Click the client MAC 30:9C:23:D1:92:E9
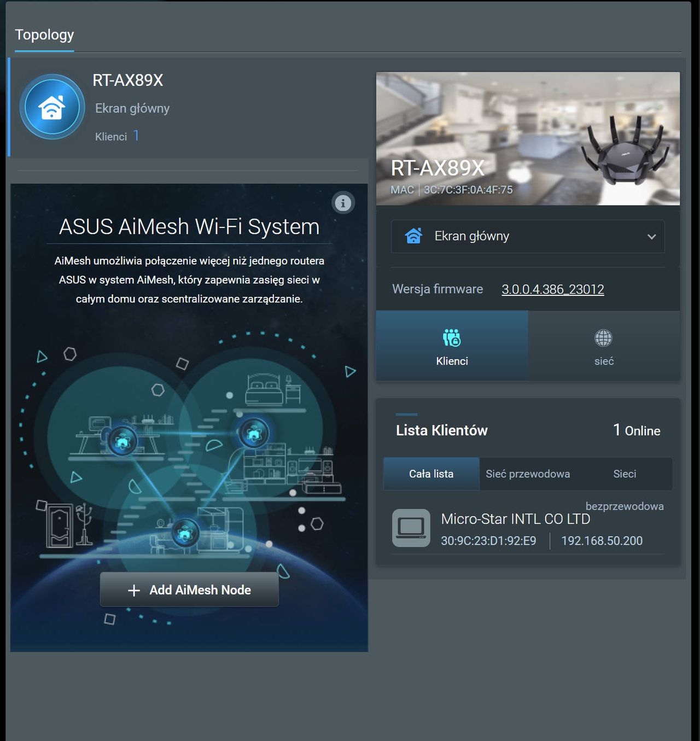The height and width of the screenshot is (741, 700). tap(488, 541)
